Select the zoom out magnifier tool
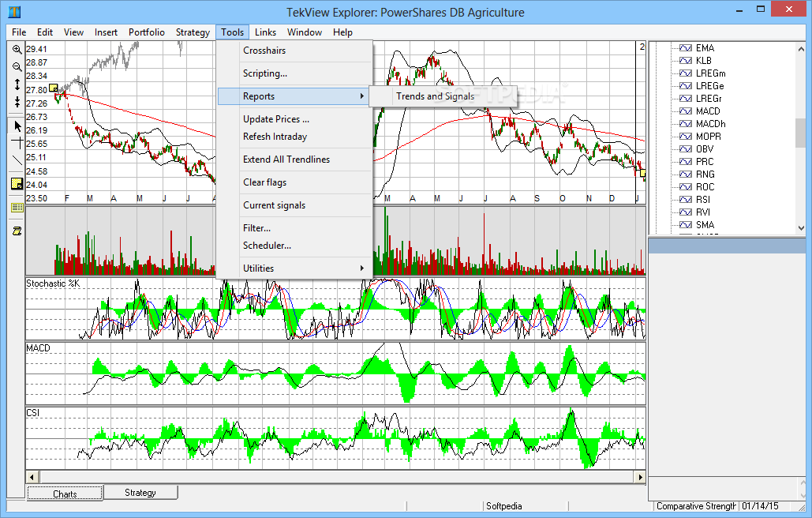Image resolution: width=812 pixels, height=518 pixels. (17, 67)
